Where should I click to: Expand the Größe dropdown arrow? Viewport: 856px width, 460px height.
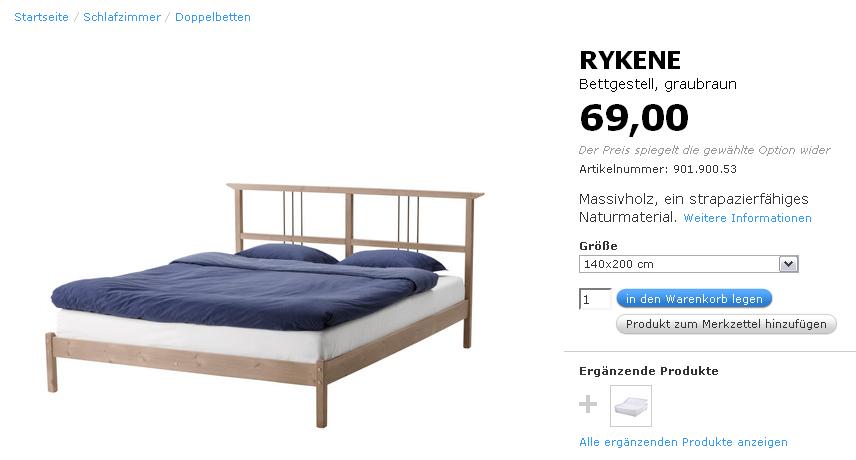(x=788, y=264)
